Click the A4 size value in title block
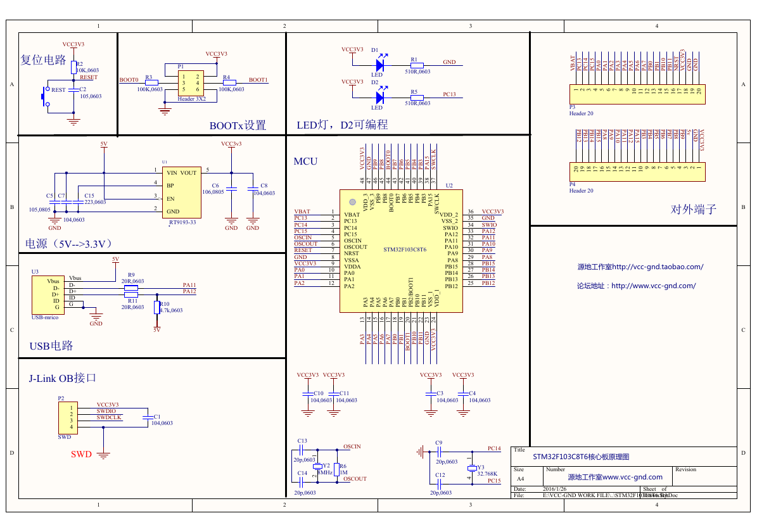 pos(521,479)
